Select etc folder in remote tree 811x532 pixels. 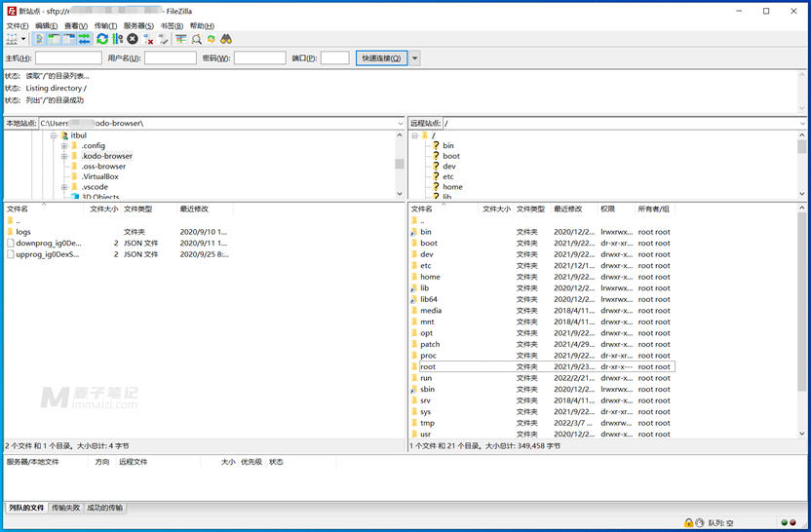(x=448, y=176)
